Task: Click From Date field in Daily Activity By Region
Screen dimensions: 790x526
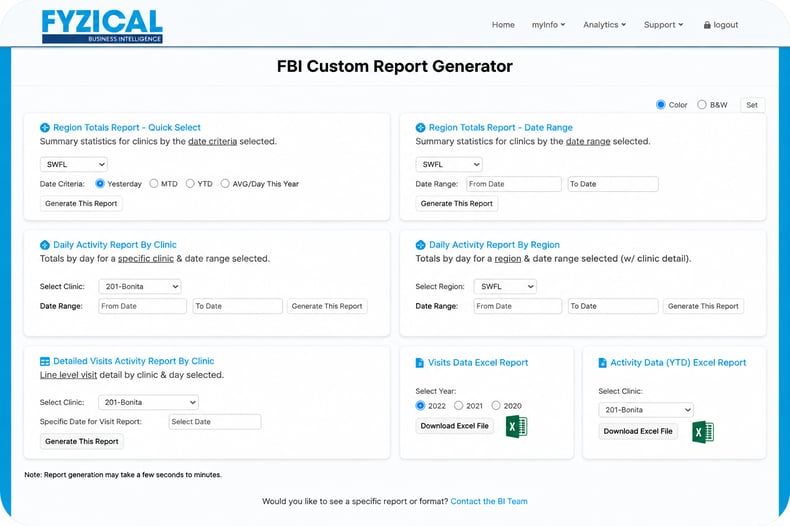Action: (x=517, y=306)
